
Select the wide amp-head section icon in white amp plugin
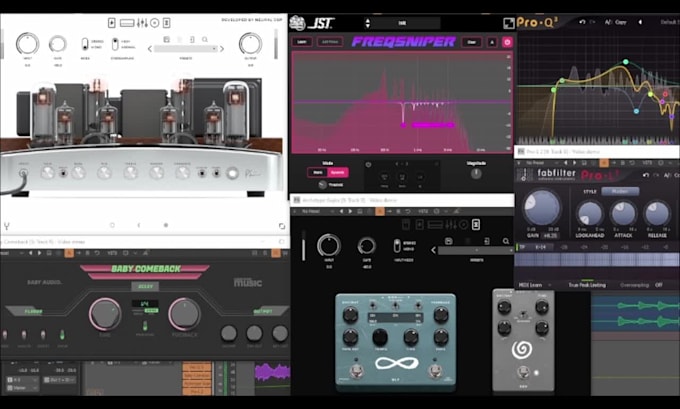pos(127,23)
